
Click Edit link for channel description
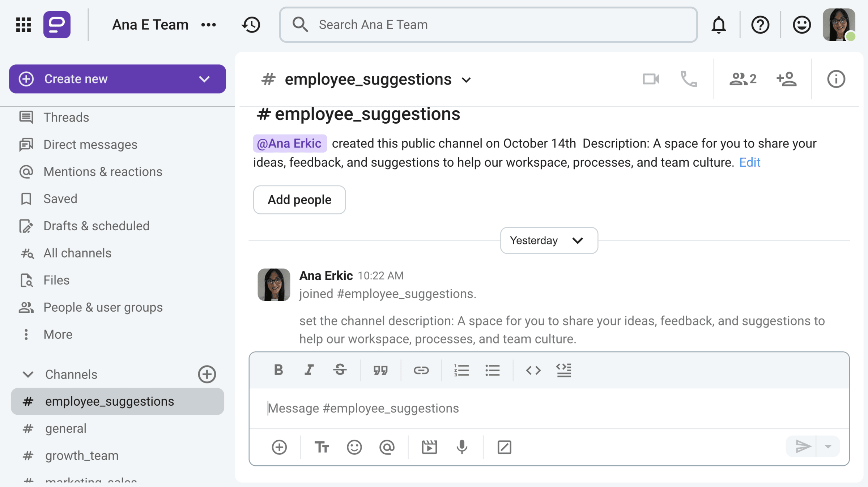[749, 162]
